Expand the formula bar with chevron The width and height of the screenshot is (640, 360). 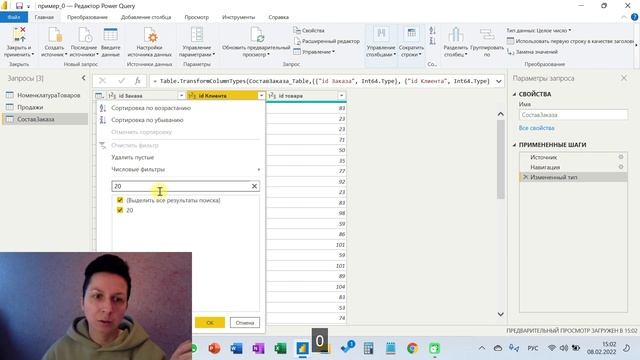498,81
